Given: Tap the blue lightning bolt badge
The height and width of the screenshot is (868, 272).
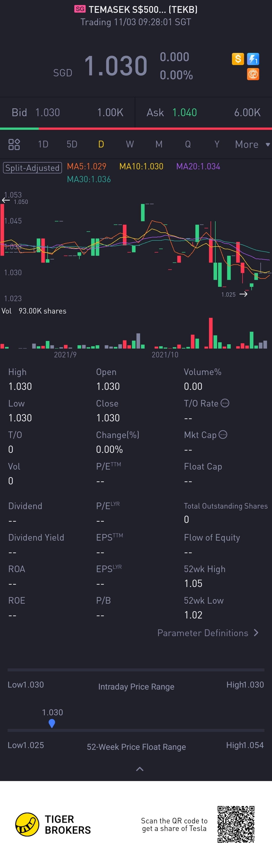Looking at the screenshot, I should click(253, 59).
